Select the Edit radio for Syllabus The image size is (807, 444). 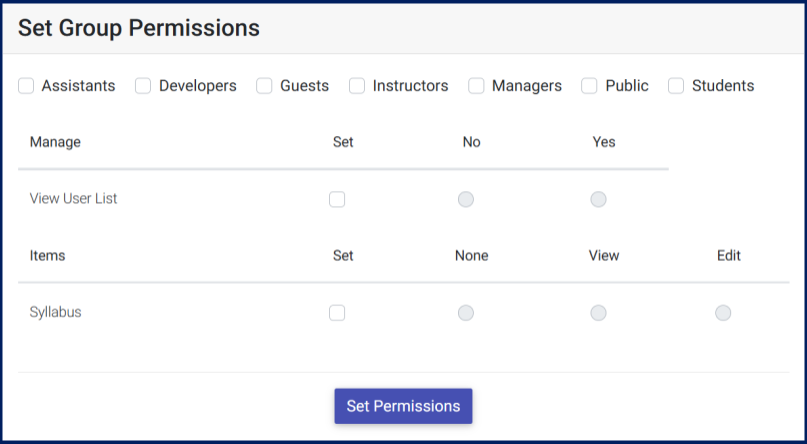coord(723,313)
